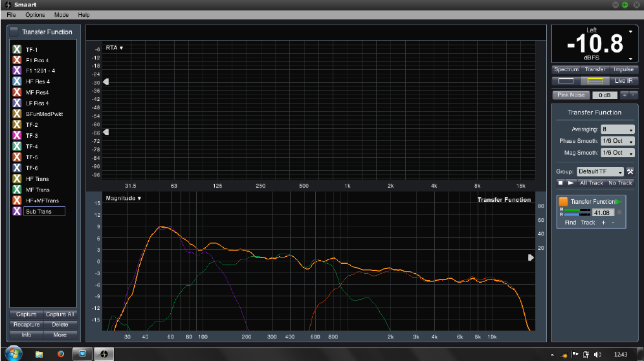This screenshot has width=644, height=361.
Task: Click the 41.08 delay value field
Action: click(x=603, y=212)
